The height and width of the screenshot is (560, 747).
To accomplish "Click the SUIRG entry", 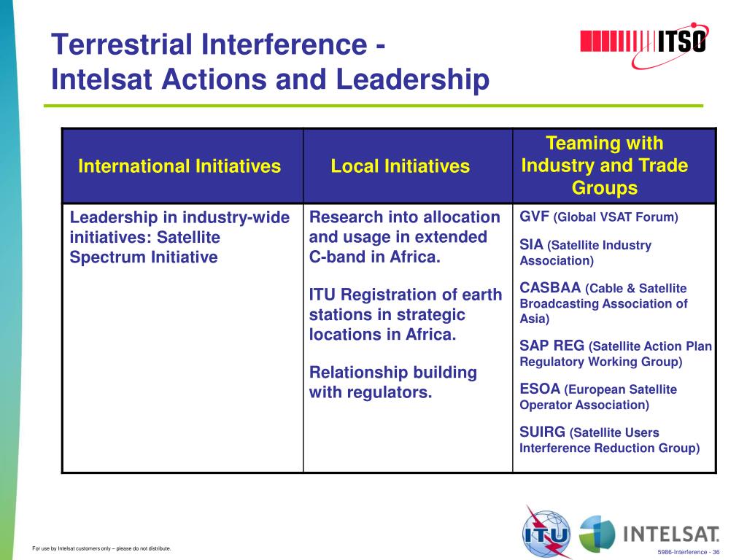I will tap(610, 440).
